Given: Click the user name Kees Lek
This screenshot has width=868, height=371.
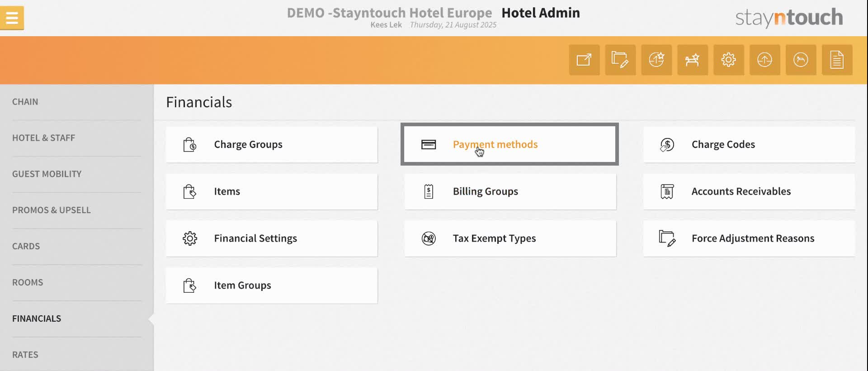Looking at the screenshot, I should [x=386, y=25].
